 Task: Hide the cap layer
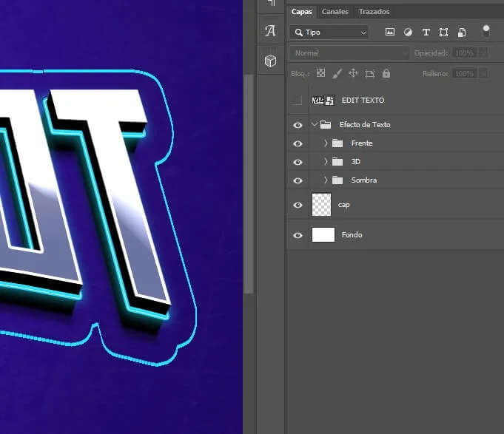(x=298, y=205)
